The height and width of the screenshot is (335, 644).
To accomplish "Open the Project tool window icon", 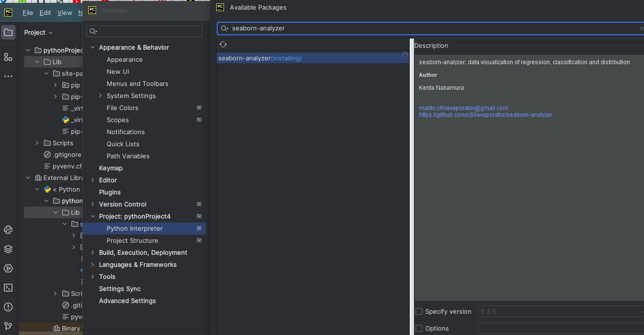I will coord(8,33).
